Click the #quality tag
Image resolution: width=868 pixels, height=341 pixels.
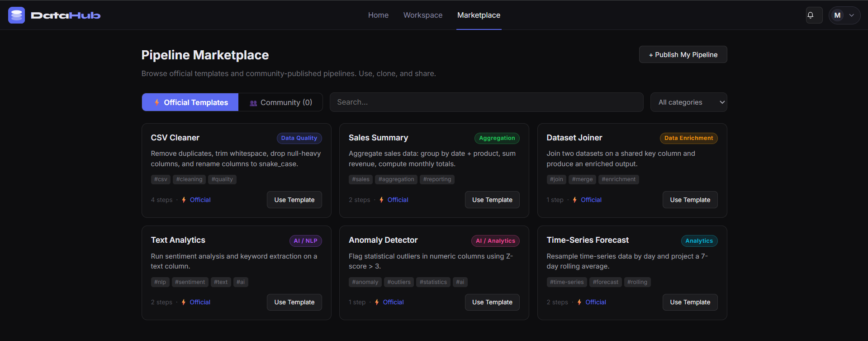222,179
